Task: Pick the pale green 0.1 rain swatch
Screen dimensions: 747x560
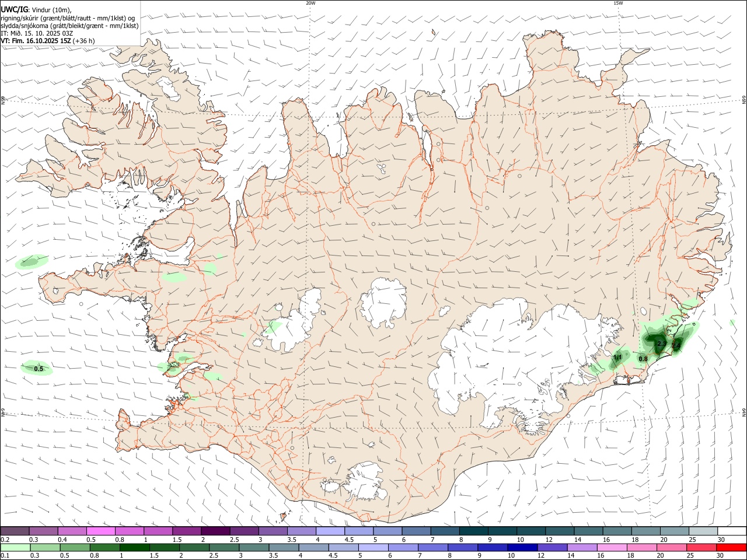Action: pos(15,548)
